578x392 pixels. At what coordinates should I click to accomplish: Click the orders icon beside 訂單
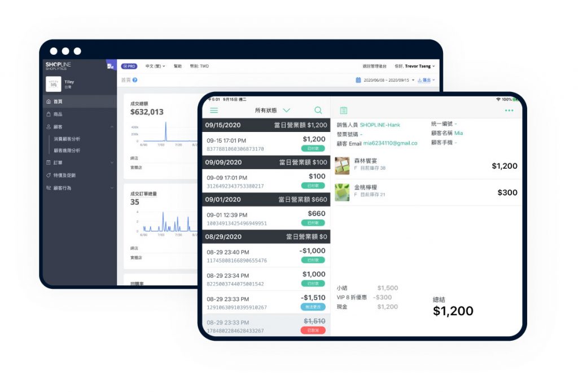pos(49,162)
